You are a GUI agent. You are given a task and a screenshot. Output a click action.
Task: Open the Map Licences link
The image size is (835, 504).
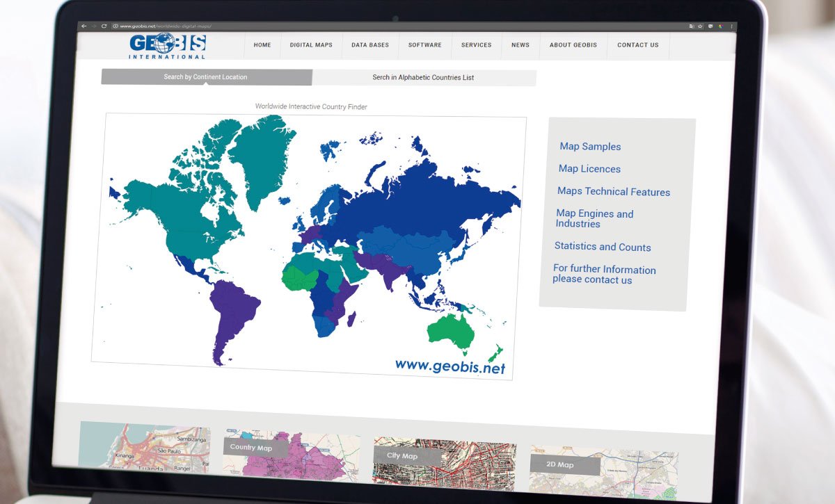589,169
